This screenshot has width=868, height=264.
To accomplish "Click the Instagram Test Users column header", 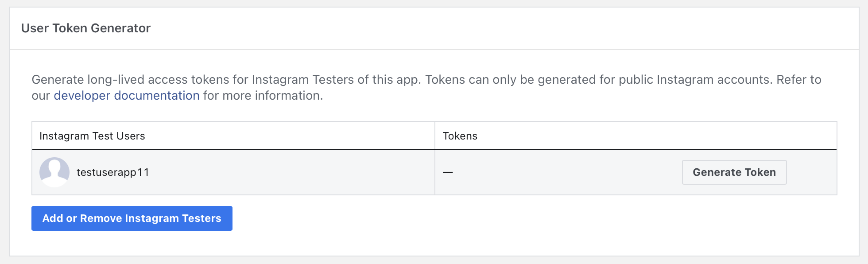I will click(x=92, y=136).
